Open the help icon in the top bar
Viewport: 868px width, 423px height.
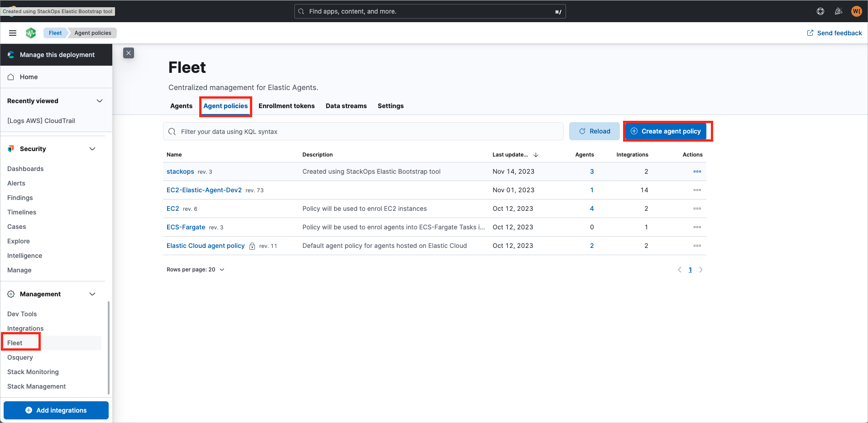(820, 11)
